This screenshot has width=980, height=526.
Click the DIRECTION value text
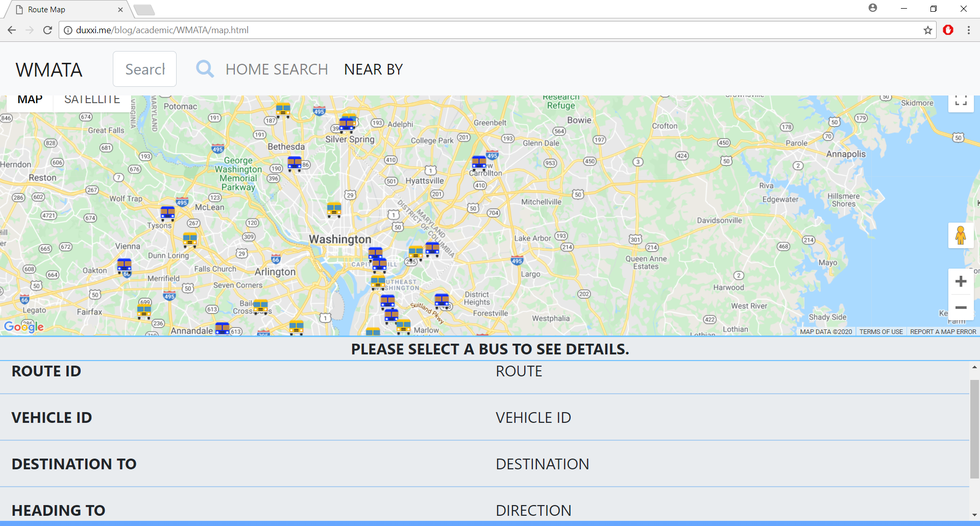[x=533, y=510]
